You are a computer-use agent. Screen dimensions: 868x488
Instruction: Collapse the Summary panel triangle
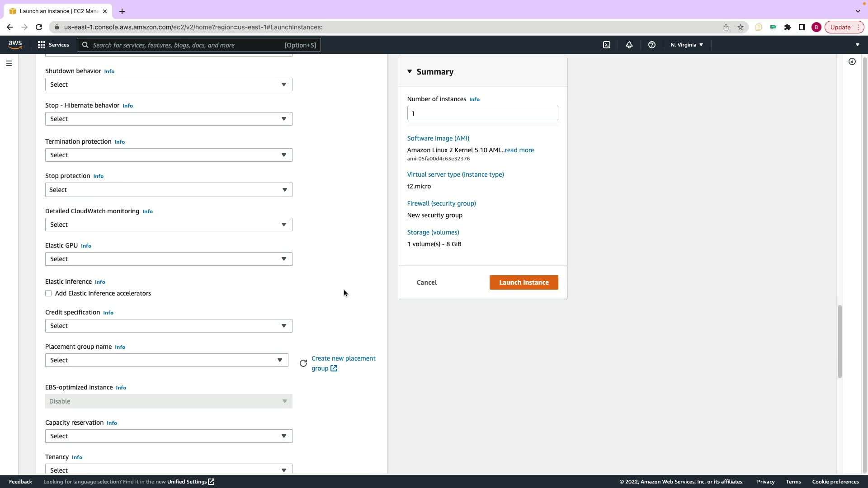[x=410, y=71]
